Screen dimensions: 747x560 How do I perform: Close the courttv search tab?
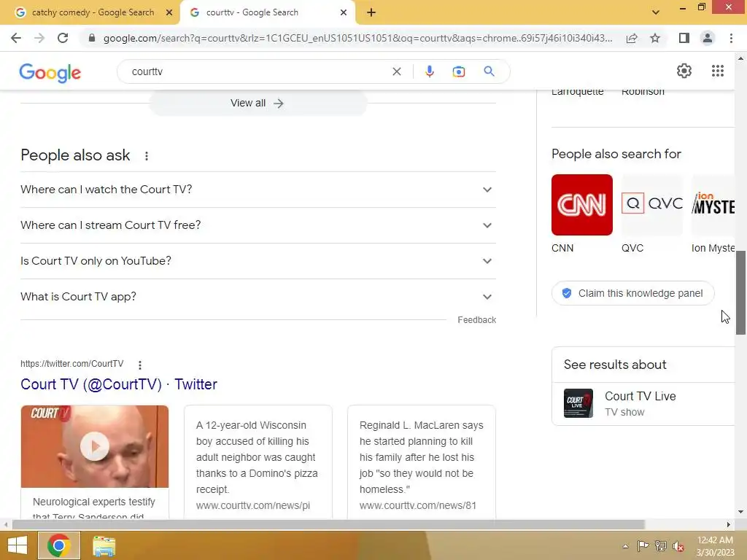[x=344, y=12]
